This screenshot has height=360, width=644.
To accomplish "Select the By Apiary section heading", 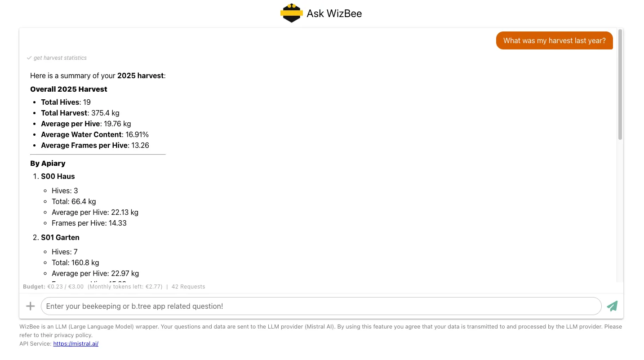I will (48, 163).
